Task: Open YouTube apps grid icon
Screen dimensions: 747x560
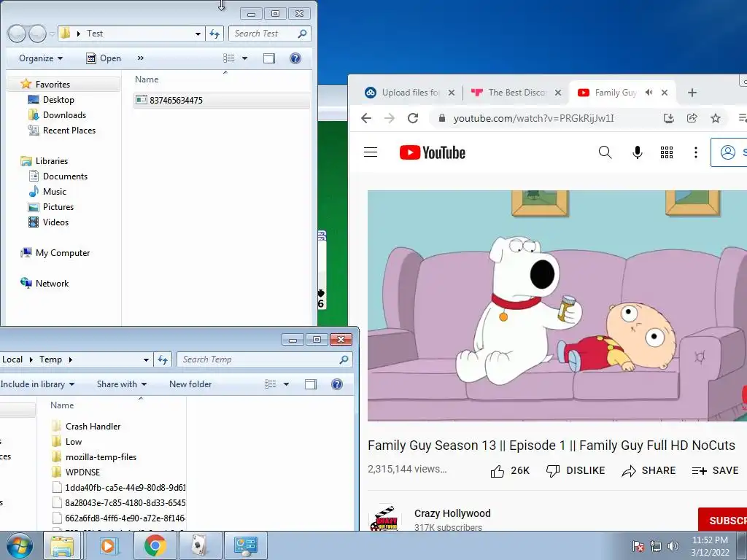Action: [667, 152]
